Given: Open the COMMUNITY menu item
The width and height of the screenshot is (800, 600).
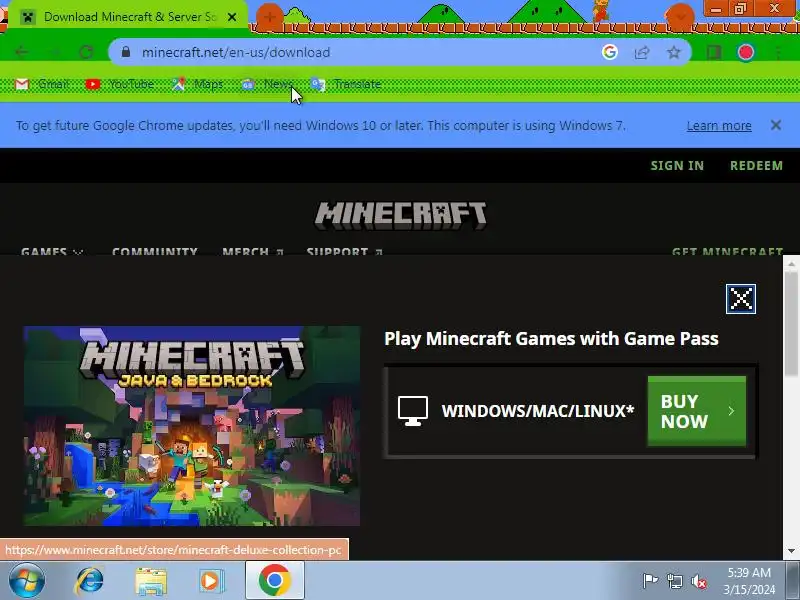Looking at the screenshot, I should 155,251.
